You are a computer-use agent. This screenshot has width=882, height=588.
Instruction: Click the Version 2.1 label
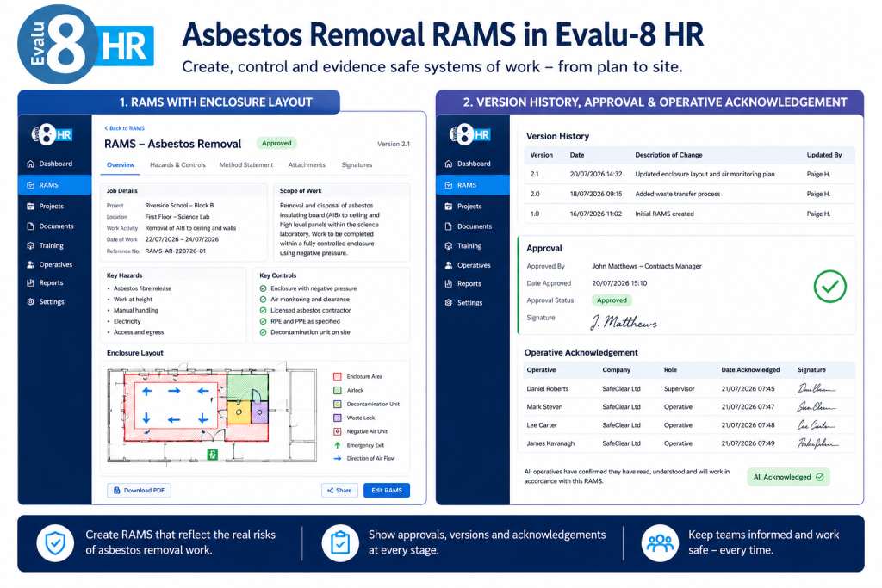[x=393, y=144]
